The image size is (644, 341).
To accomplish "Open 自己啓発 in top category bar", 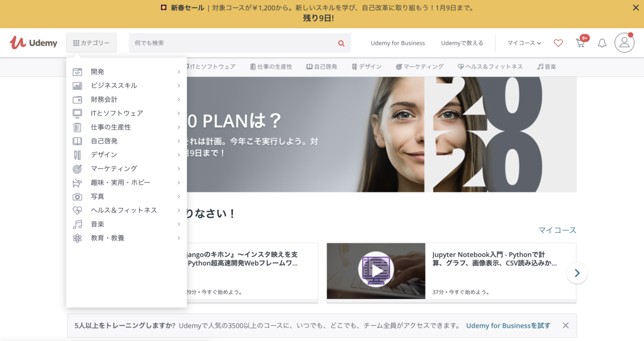I will pos(322,67).
